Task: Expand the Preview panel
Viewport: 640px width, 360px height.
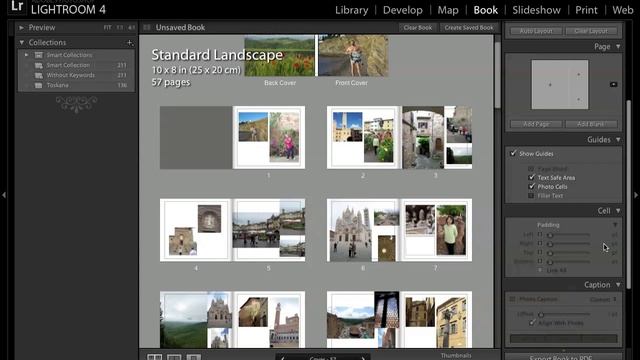Action: coord(21,28)
